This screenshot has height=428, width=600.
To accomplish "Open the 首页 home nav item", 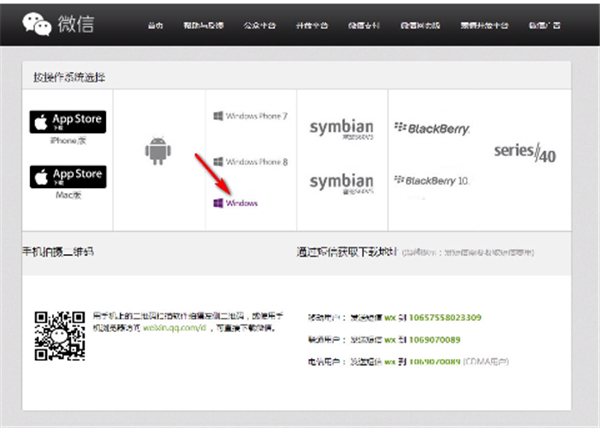I will click(x=155, y=26).
